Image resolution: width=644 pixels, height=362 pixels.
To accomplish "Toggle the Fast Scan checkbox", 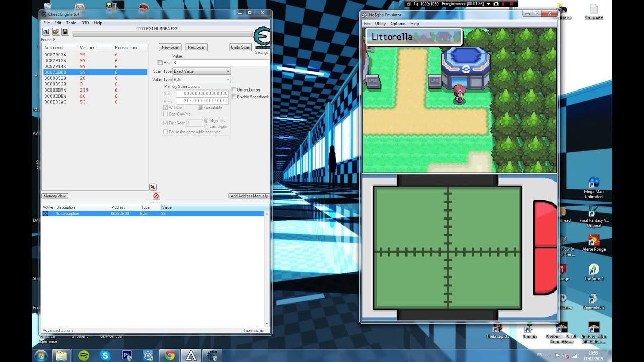I will coord(166,123).
